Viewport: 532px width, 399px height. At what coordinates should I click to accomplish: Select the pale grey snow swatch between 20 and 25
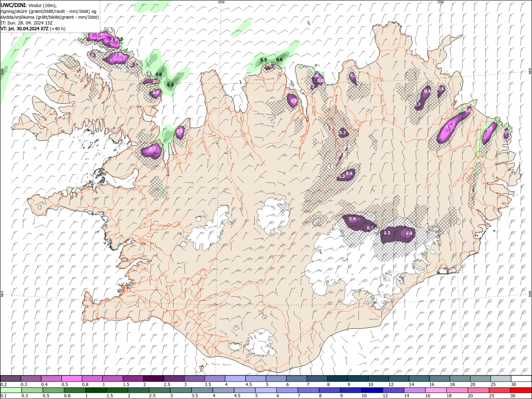pos(480,379)
